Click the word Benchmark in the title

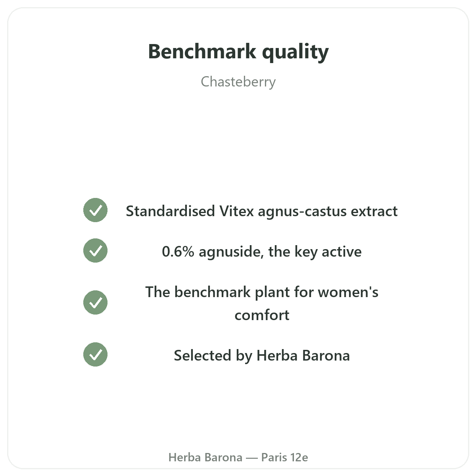click(202, 52)
